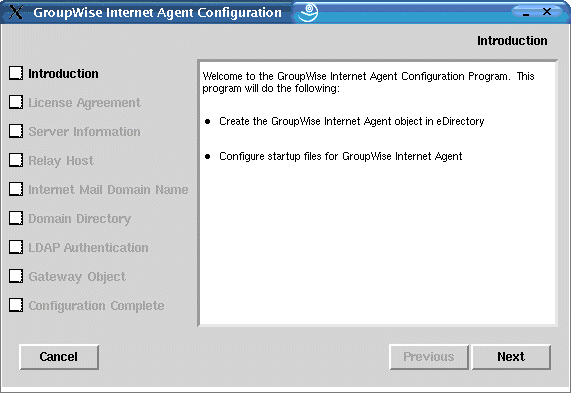Screen dimensions: 571x393
Task: Click the Cancel button
Action: 59,357
